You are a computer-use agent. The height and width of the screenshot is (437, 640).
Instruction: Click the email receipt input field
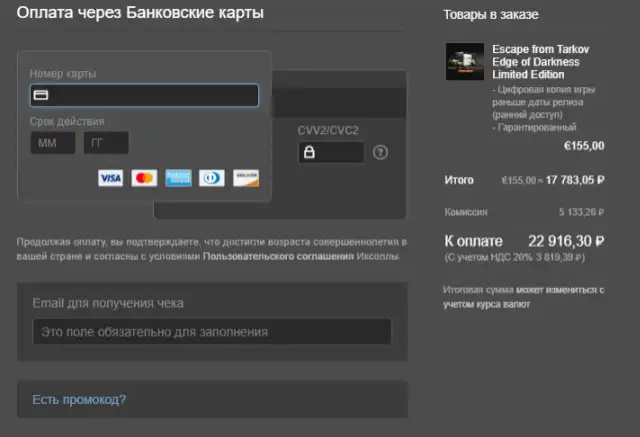pos(212,332)
